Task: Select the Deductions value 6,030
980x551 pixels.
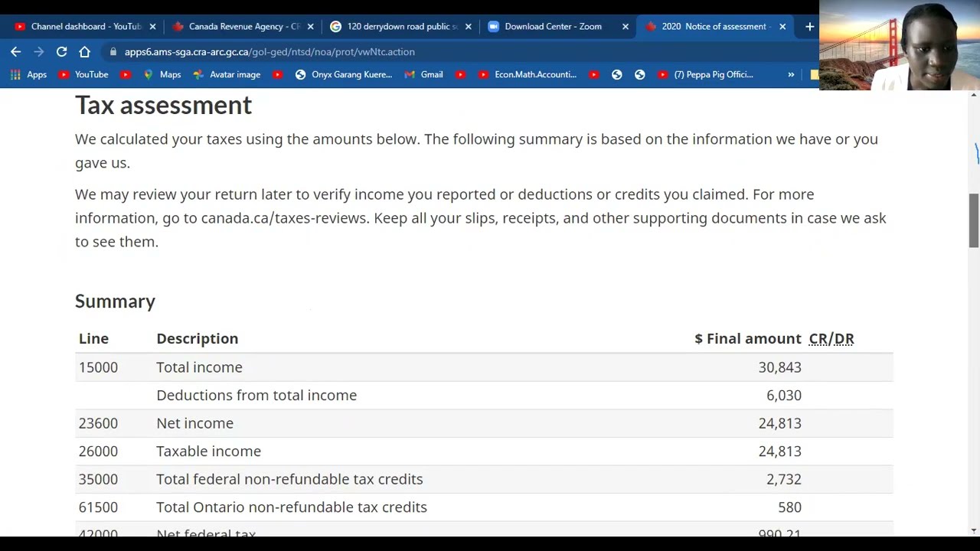Action: click(x=783, y=395)
